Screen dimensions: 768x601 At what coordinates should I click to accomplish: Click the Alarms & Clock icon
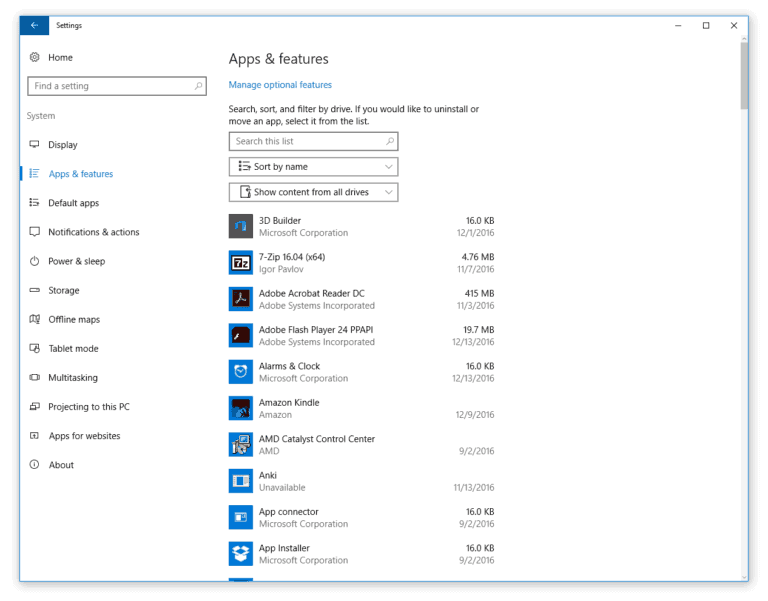pos(240,372)
